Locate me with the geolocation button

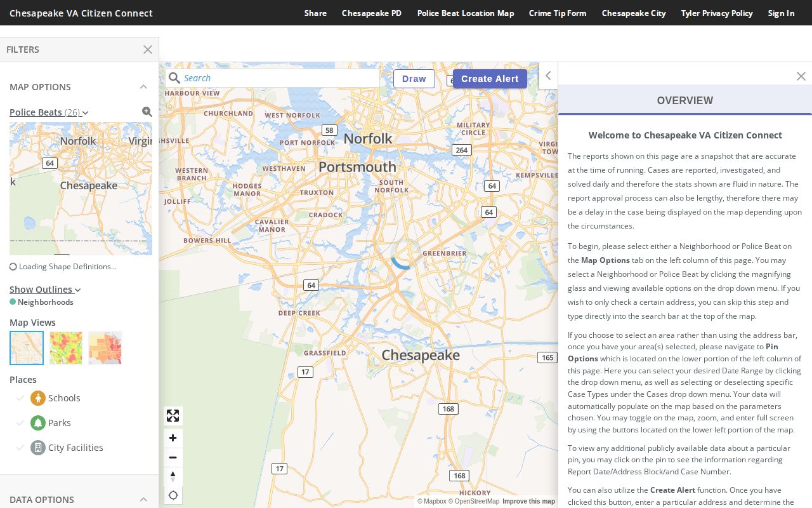(x=173, y=495)
